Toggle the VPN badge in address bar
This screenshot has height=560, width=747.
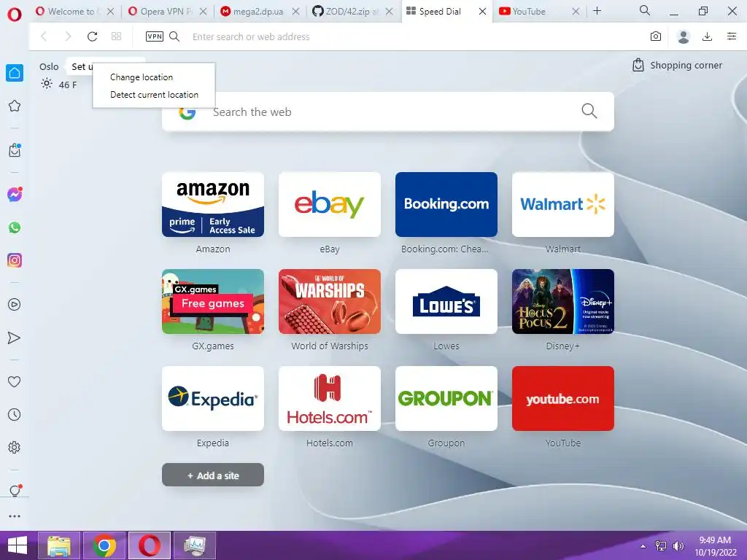pyautogui.click(x=155, y=36)
